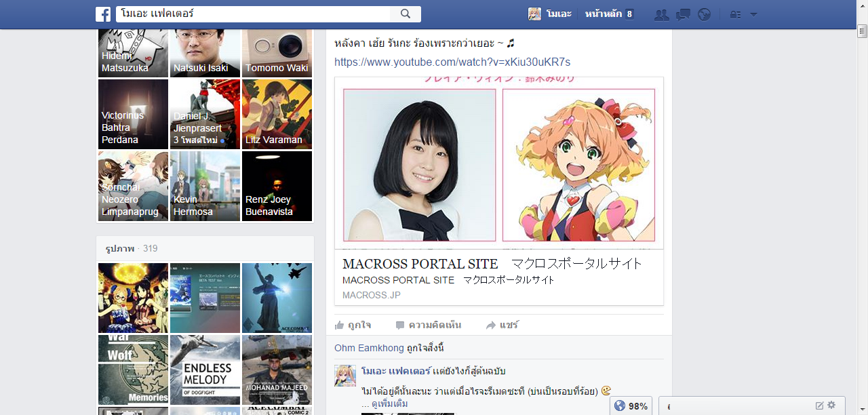Open friend tile Sornchai Neozero Limpanaprug
The image size is (868, 415).
[133, 186]
